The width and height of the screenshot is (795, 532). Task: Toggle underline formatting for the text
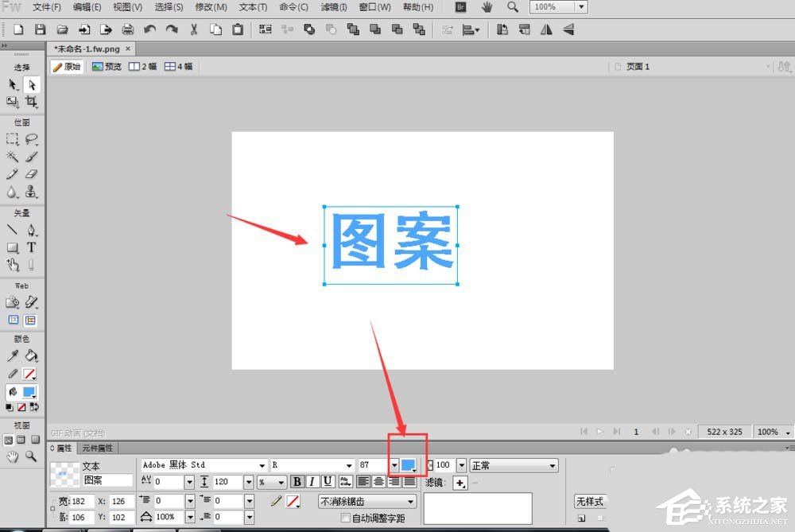[327, 481]
